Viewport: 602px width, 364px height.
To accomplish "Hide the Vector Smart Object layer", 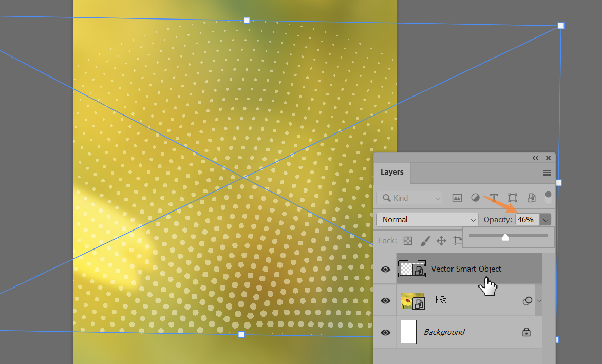I will tap(385, 269).
